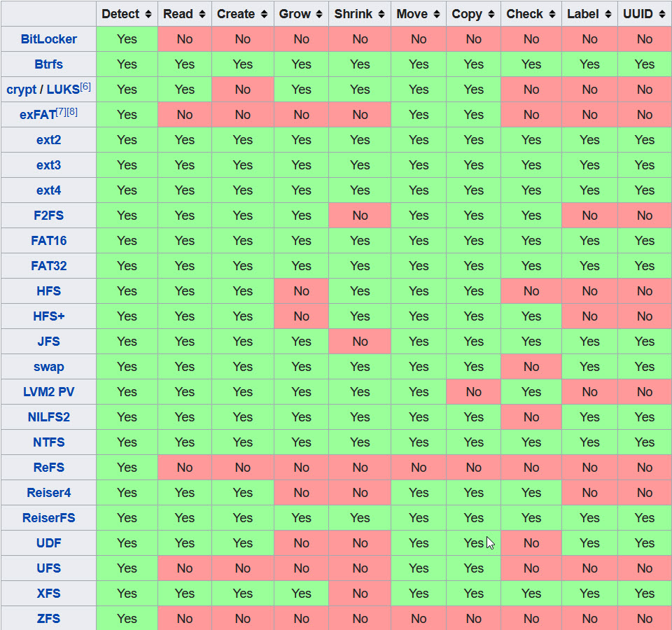The image size is (672, 630).
Task: Open footnote 6 next to LUKS
Action: coord(85,87)
